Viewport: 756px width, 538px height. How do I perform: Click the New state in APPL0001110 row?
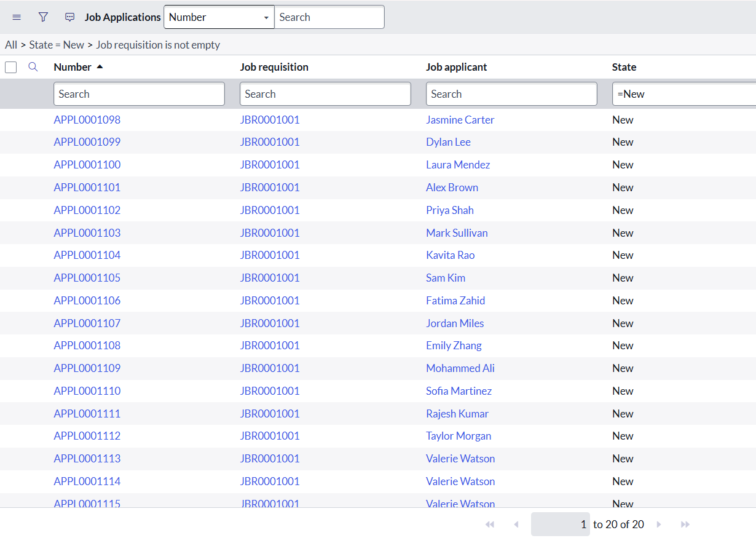point(623,391)
